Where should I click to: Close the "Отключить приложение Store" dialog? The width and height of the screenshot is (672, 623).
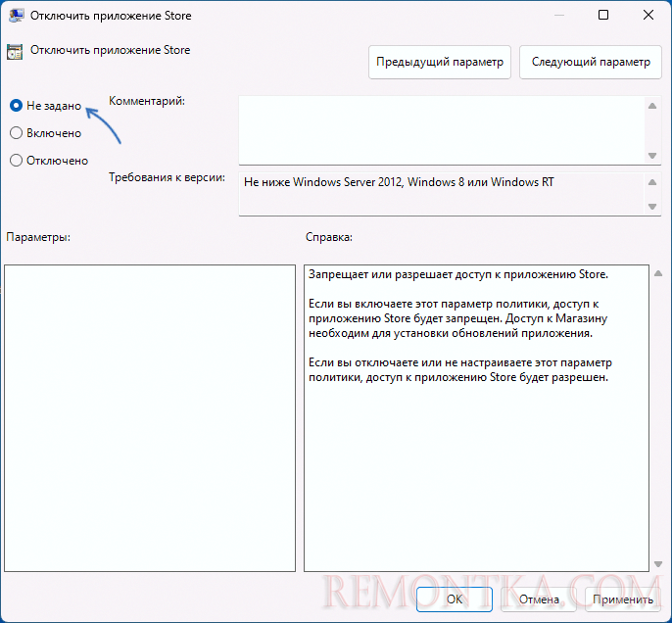pos(648,15)
